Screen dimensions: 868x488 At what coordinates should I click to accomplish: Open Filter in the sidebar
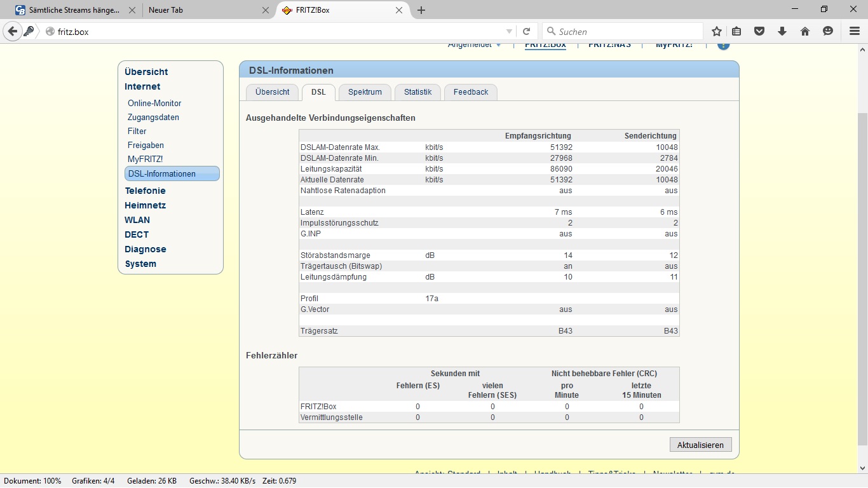(137, 131)
